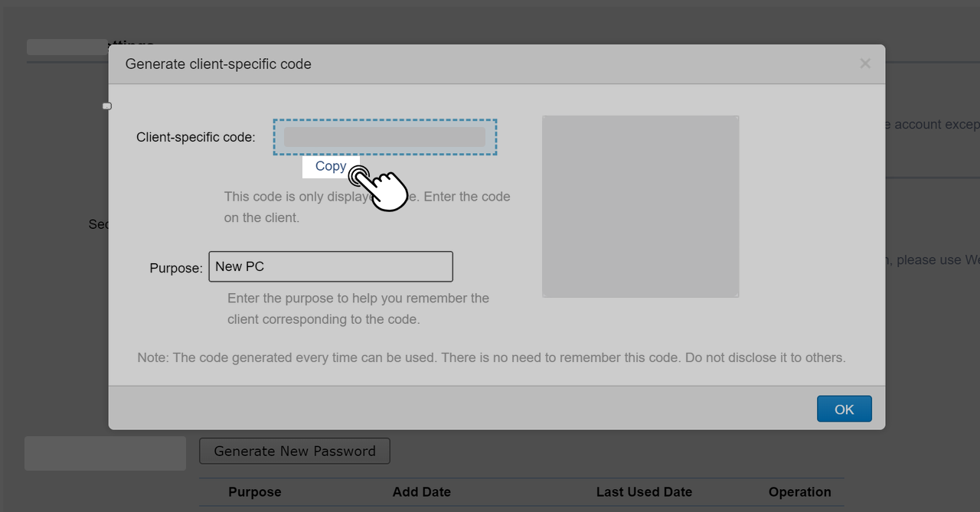Copy the client-specific code

331,166
